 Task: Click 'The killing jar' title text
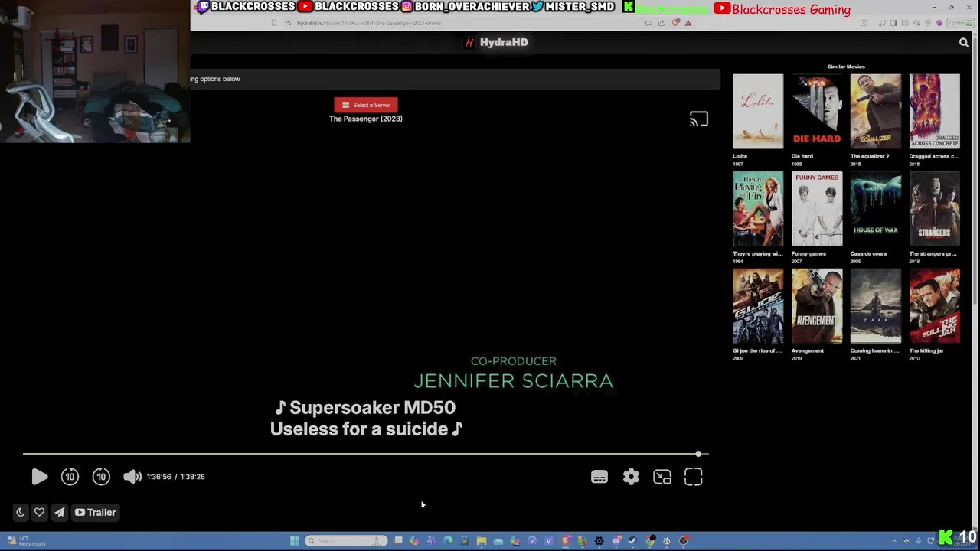click(x=926, y=350)
